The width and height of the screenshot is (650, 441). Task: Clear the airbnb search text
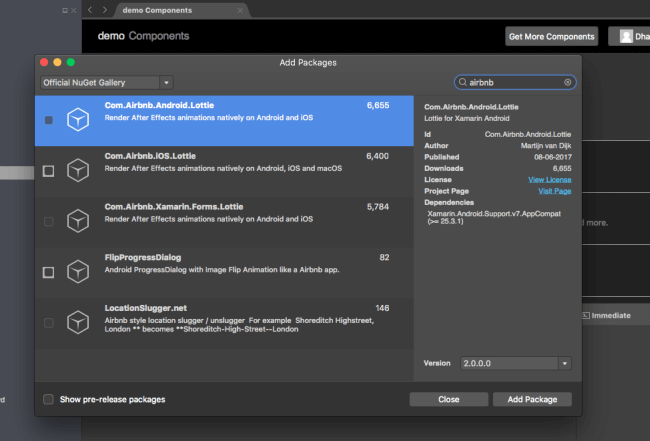[x=568, y=83]
